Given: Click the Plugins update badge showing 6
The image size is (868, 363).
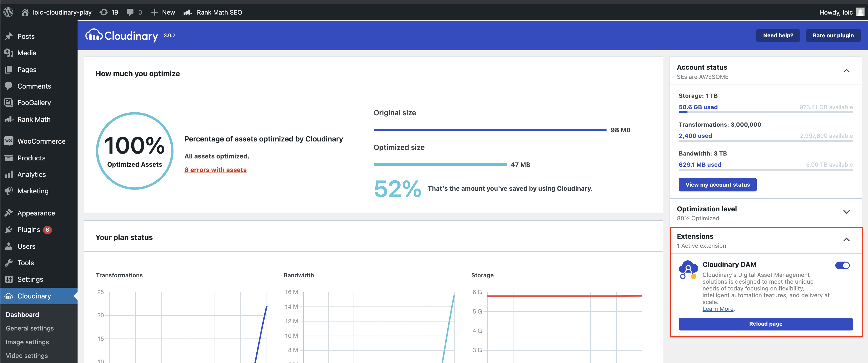Looking at the screenshot, I should click(47, 230).
